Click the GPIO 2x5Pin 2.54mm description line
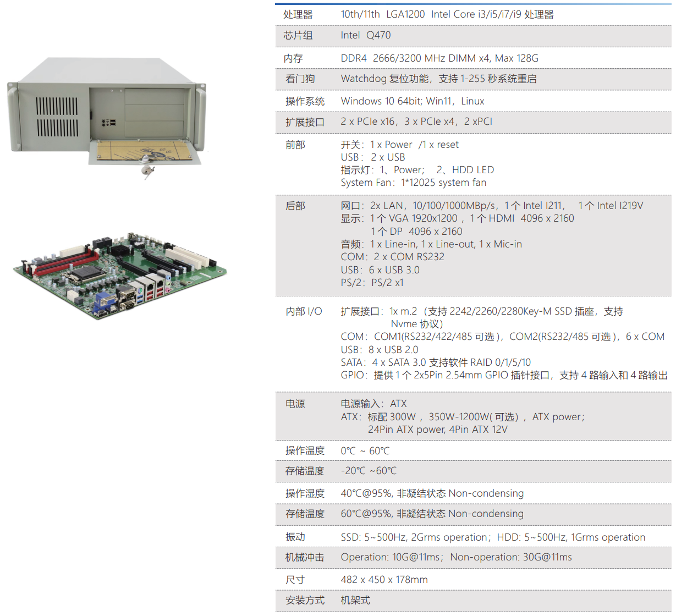This screenshot has width=676, height=616. [x=504, y=375]
